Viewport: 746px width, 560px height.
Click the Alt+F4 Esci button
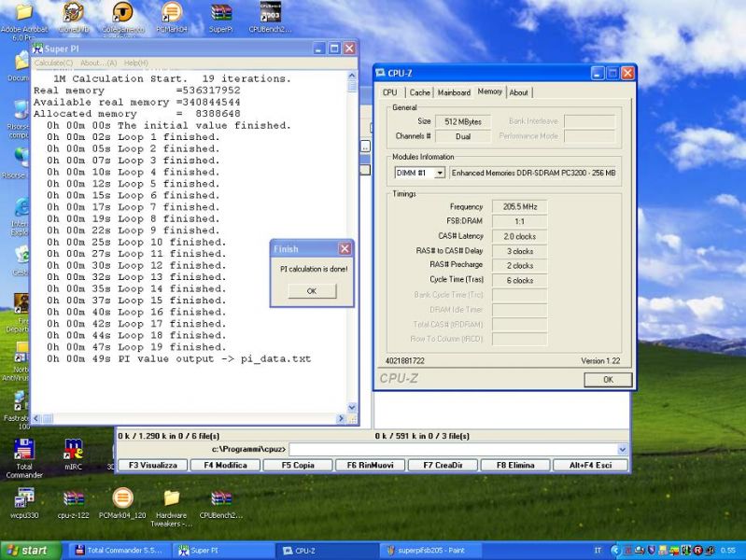[x=590, y=465]
